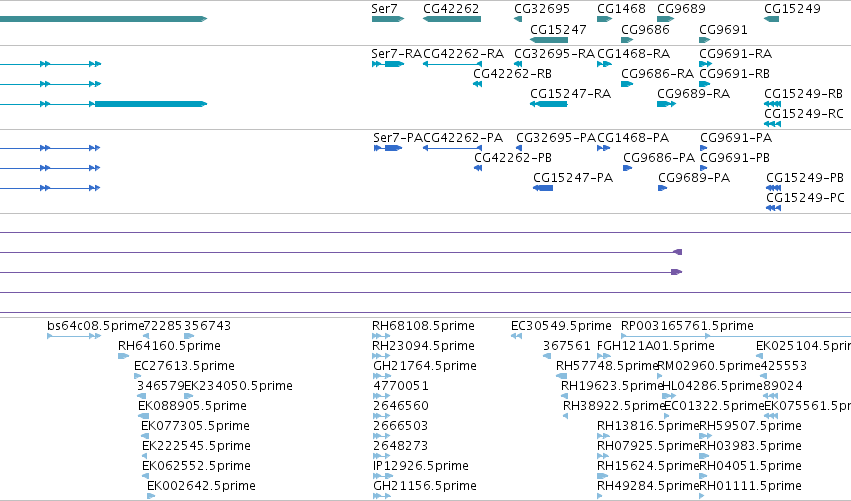The width and height of the screenshot is (851, 501).
Task: Click the Ser7 gene feature bar
Action: tap(388, 19)
